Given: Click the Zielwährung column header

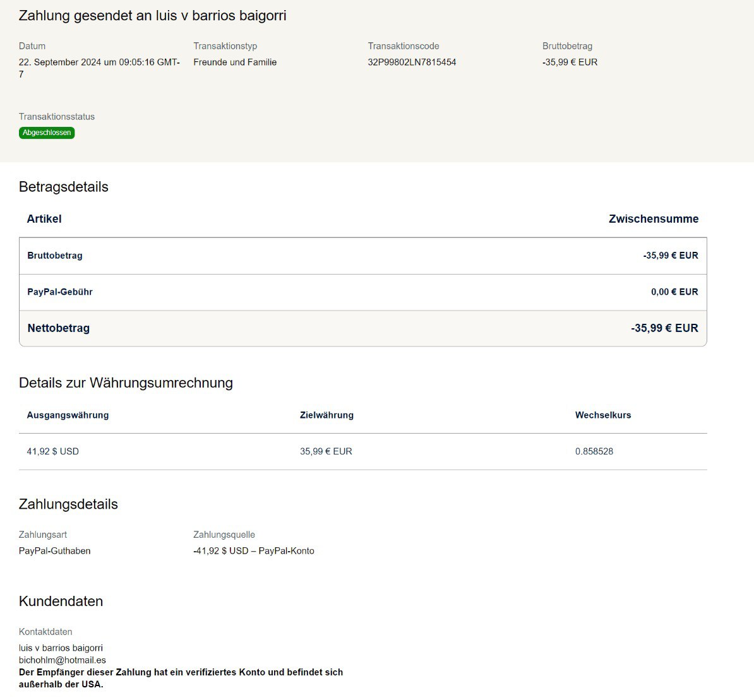Looking at the screenshot, I should pyautogui.click(x=326, y=415).
